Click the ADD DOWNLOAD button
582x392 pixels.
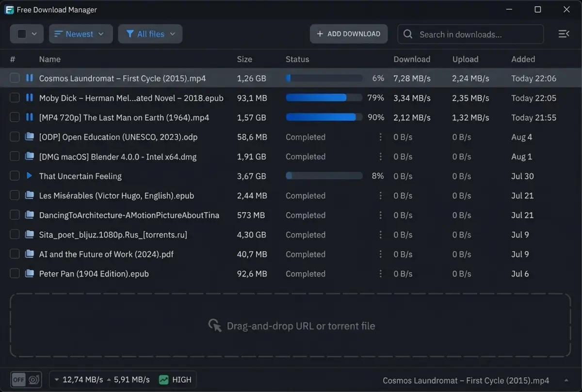pyautogui.click(x=349, y=34)
